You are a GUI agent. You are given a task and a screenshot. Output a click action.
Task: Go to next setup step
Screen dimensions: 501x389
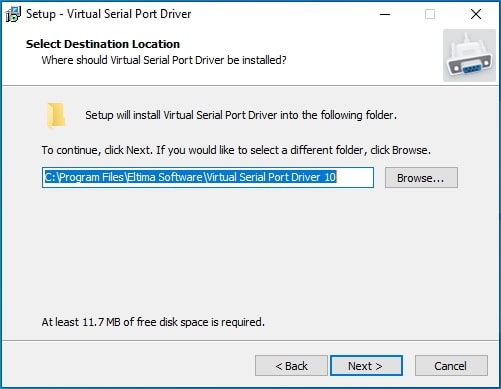tap(366, 366)
